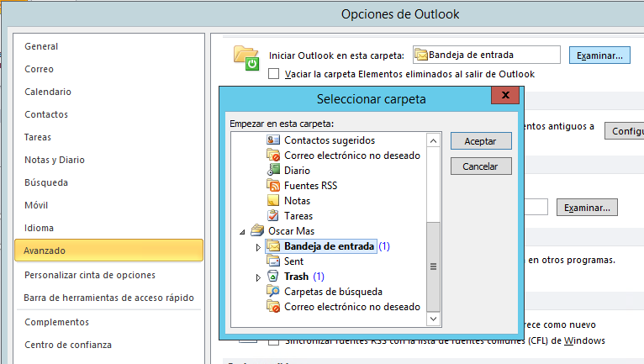The width and height of the screenshot is (644, 364).
Task: Select the Tareas options category
Action: (108, 137)
